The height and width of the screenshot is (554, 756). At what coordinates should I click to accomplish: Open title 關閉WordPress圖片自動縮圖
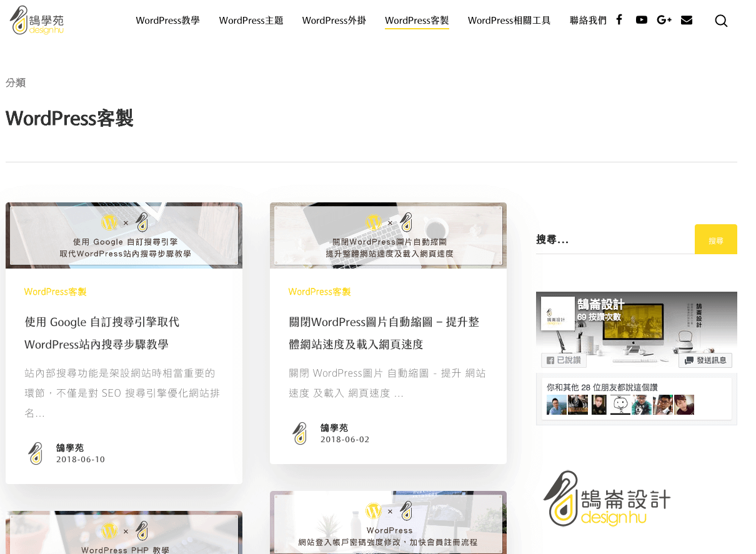pyautogui.click(x=384, y=333)
